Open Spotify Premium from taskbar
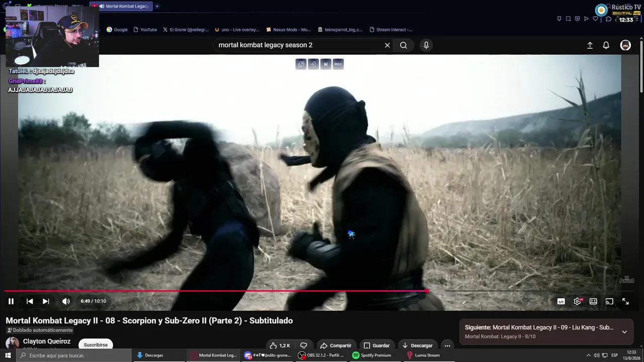Viewport: 644px width, 362px height. point(376,355)
